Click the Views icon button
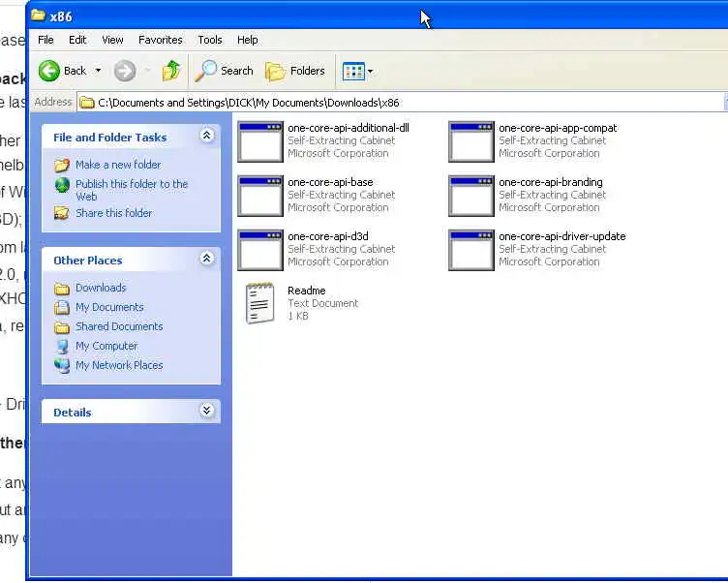728x583 pixels. point(353,72)
